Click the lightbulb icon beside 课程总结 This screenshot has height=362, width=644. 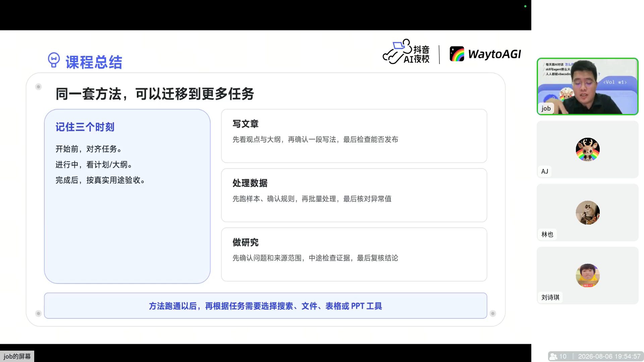point(54,60)
